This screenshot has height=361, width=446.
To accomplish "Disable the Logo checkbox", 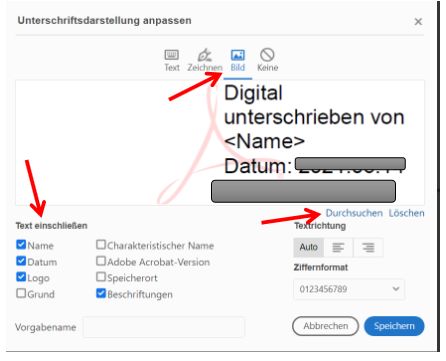I will [21, 277].
